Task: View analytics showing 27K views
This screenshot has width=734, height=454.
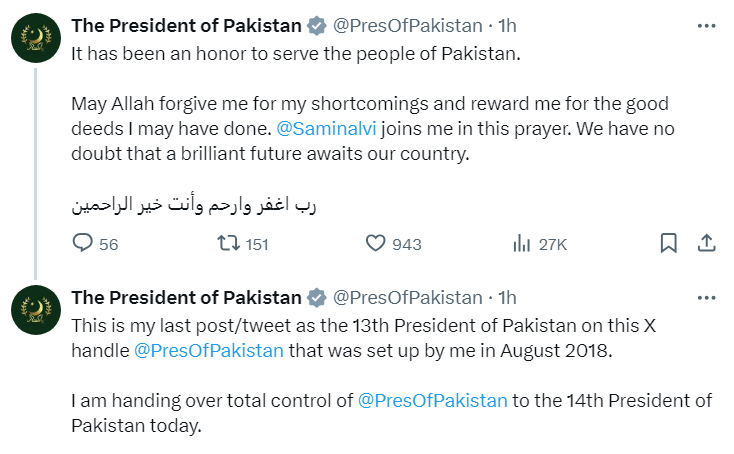Action: (x=521, y=243)
